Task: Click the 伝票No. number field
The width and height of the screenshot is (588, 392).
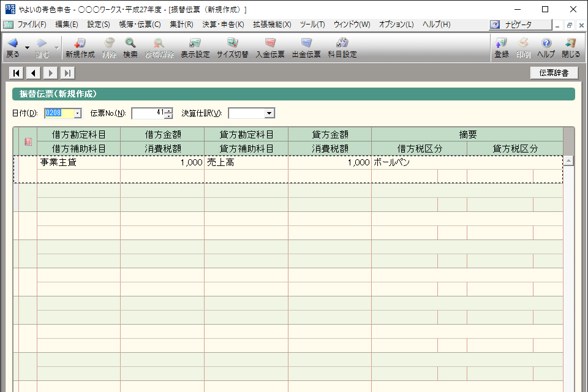Action: pyautogui.click(x=148, y=113)
